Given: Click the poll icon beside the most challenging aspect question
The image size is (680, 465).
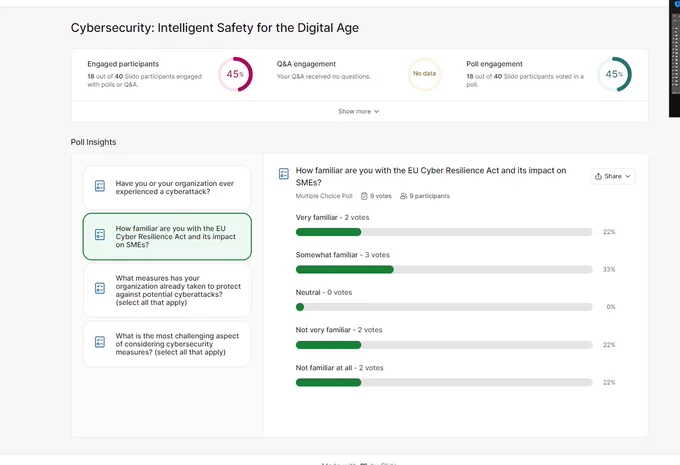Looking at the screenshot, I should pyautogui.click(x=100, y=342).
